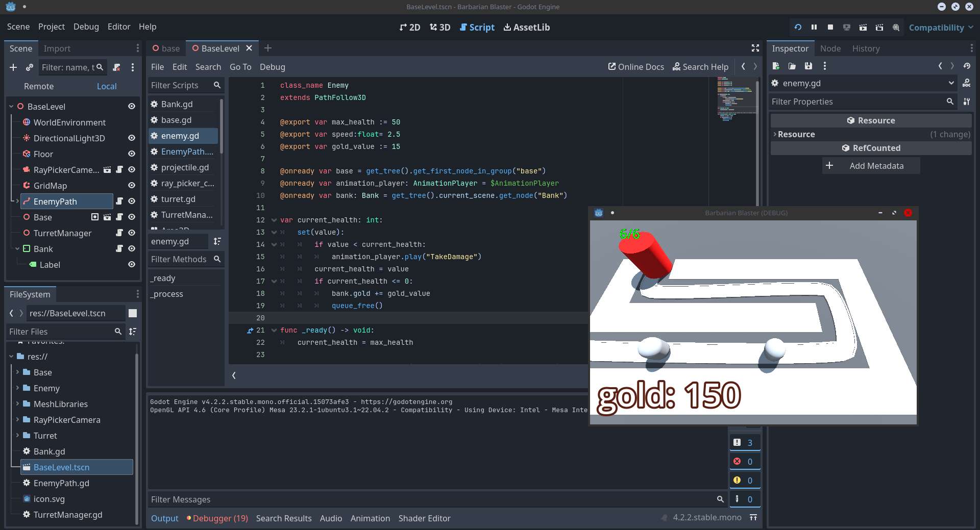
Task: Toggle standard messages count filter
Action: click(x=745, y=443)
